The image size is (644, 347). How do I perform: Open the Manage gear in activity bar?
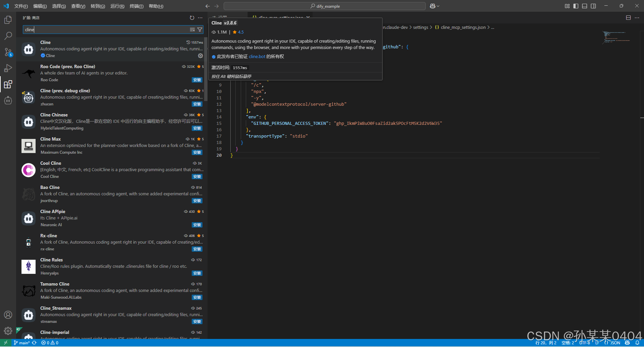pyautogui.click(x=8, y=331)
